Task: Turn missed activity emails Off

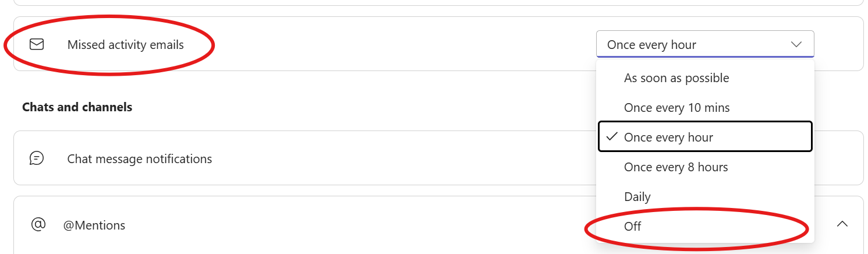Action: pos(632,227)
